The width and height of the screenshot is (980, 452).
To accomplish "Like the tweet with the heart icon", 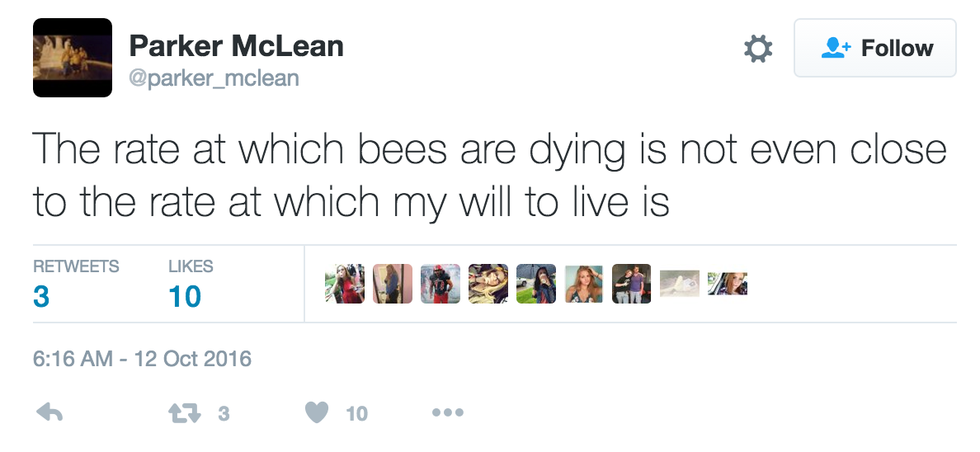I will point(317,412).
